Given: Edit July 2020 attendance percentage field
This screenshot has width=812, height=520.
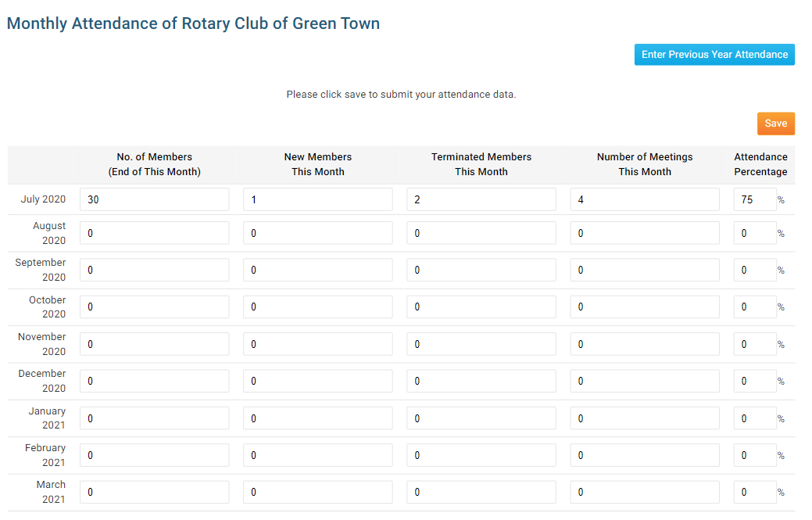Looking at the screenshot, I should [x=754, y=199].
